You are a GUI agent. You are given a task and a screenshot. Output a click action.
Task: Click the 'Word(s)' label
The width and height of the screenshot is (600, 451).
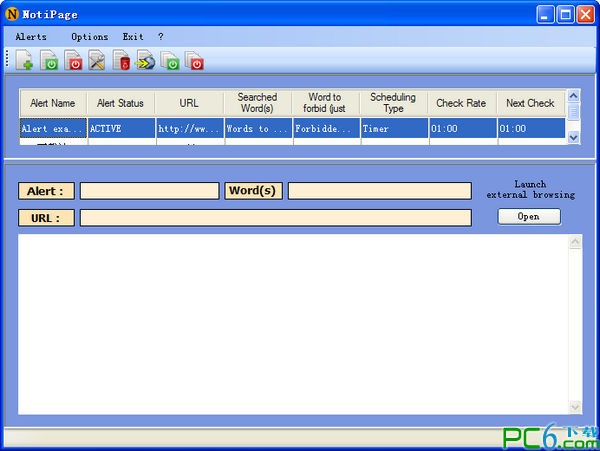pos(253,190)
